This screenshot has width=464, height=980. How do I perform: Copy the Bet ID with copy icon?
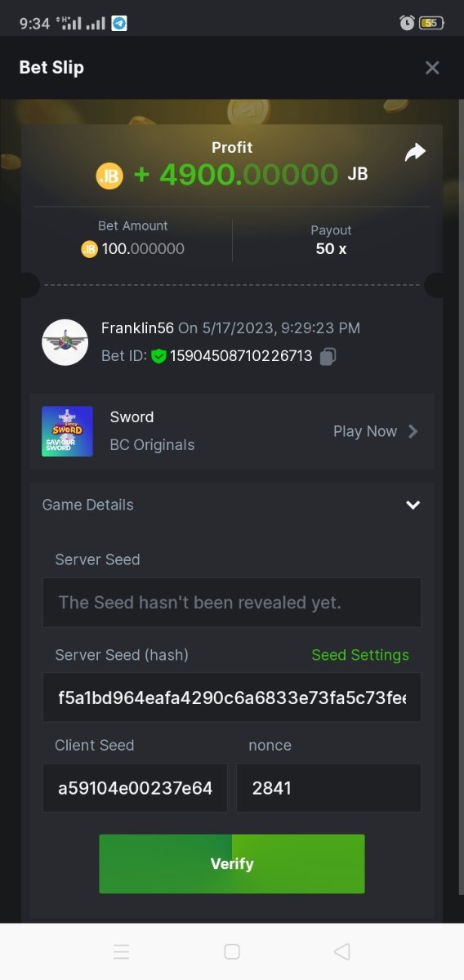click(328, 356)
